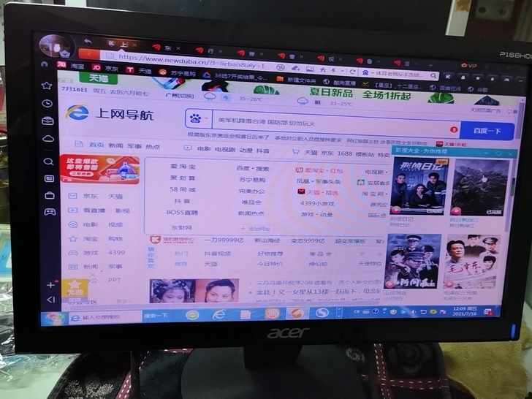Viewport: 532px width, 399px height.
Task: Open the cloud sync sidebar icon
Action: coord(48,139)
